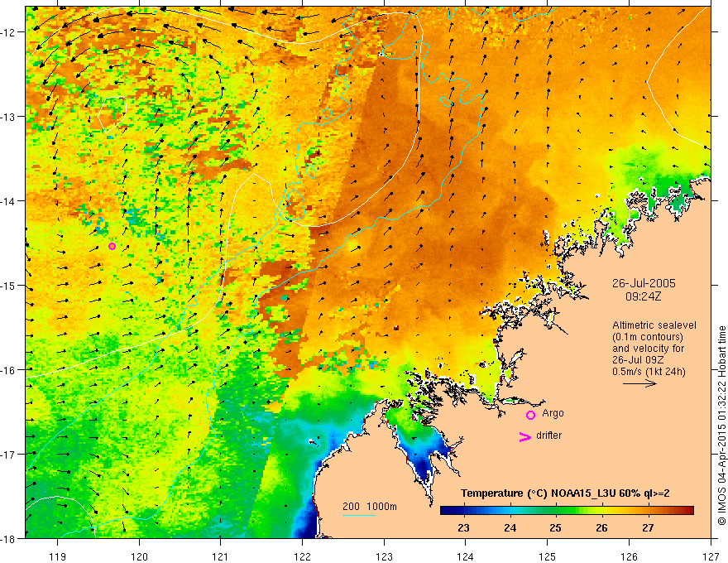
Task: Click the longitude label 126
Action: [629, 556]
